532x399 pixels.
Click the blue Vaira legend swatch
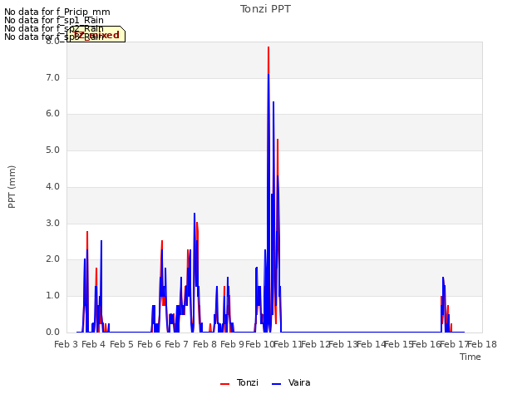[x=277, y=384]
